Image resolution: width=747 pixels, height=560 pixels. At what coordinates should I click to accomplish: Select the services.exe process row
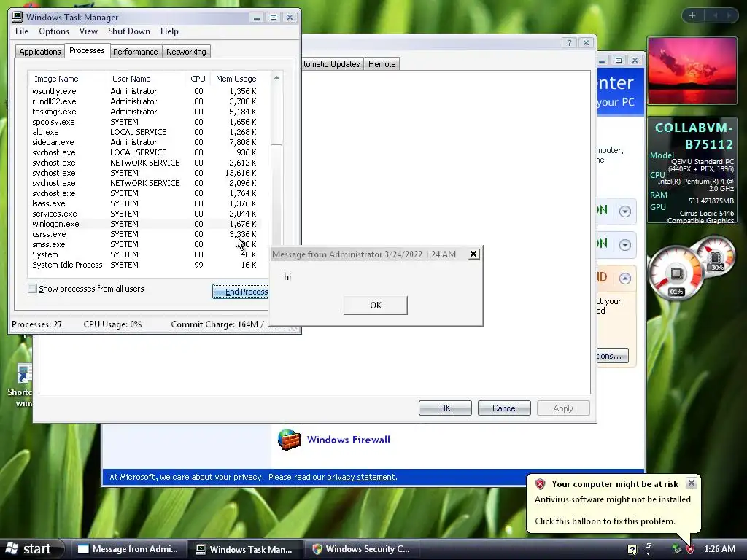coord(144,214)
